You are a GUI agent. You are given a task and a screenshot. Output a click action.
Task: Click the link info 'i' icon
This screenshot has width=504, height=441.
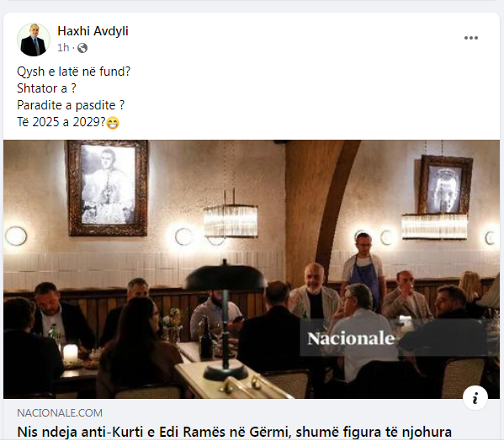[475, 398]
